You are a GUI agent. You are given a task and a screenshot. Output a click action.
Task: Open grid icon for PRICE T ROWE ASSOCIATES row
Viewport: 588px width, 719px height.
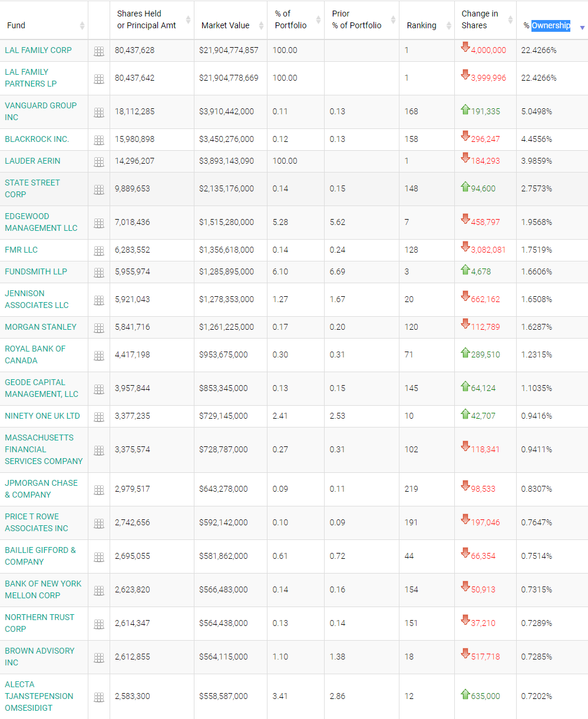[x=99, y=523]
